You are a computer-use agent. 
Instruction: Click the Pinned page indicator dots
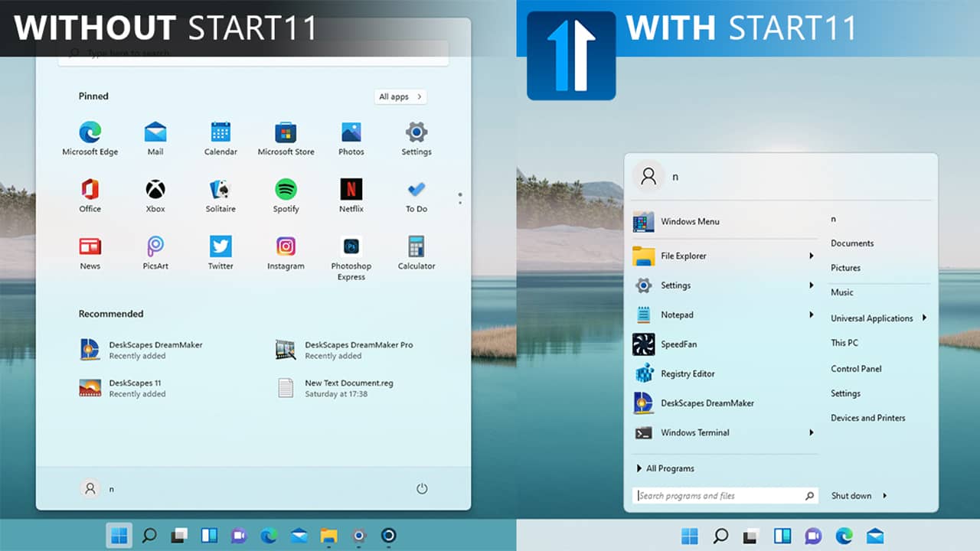(459, 198)
